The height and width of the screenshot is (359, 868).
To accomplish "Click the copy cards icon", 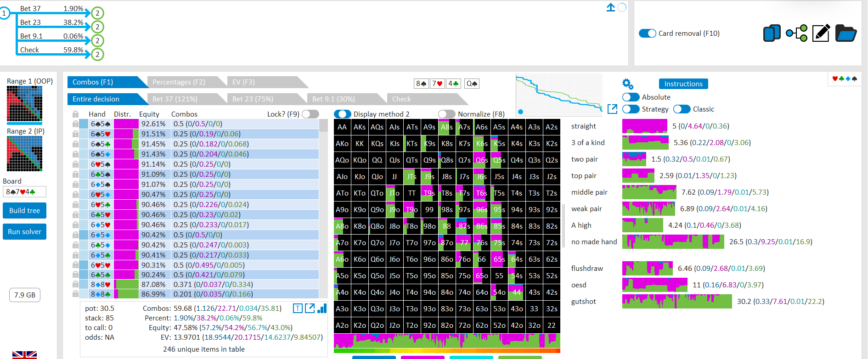I will (x=772, y=33).
